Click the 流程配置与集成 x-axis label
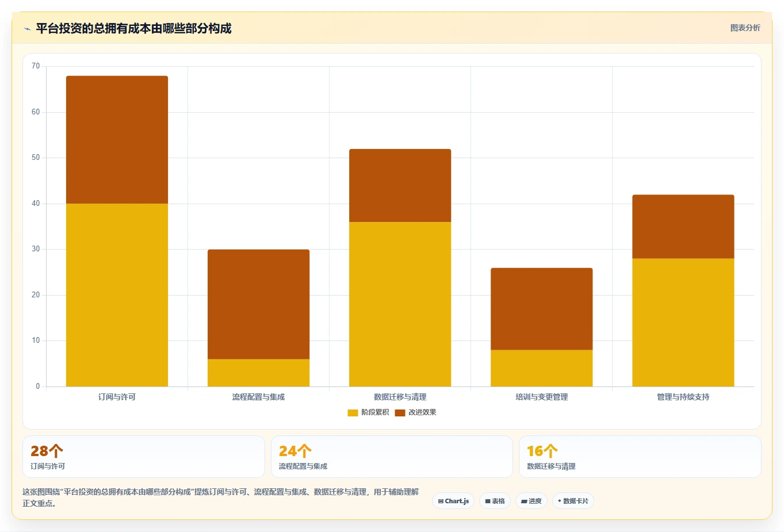 click(258, 397)
